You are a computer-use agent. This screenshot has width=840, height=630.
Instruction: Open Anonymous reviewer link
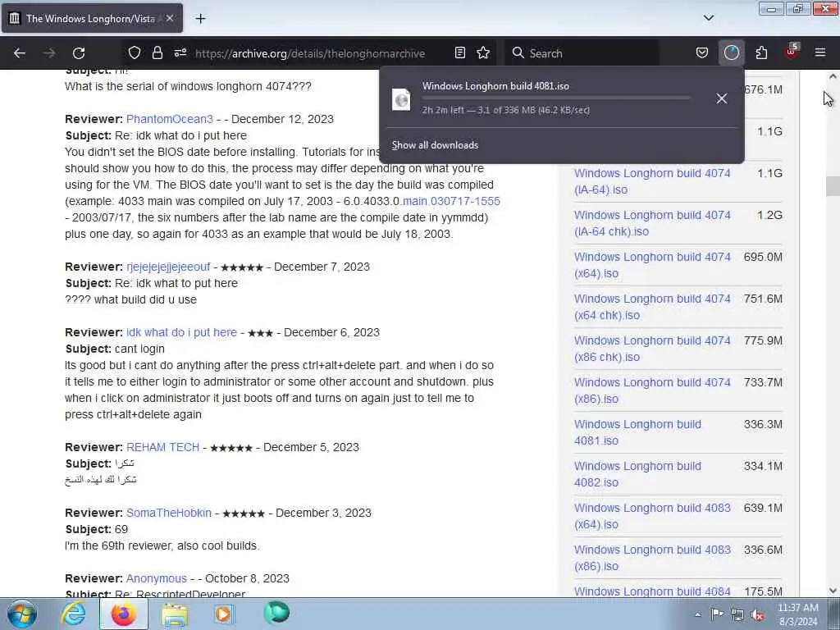(157, 578)
